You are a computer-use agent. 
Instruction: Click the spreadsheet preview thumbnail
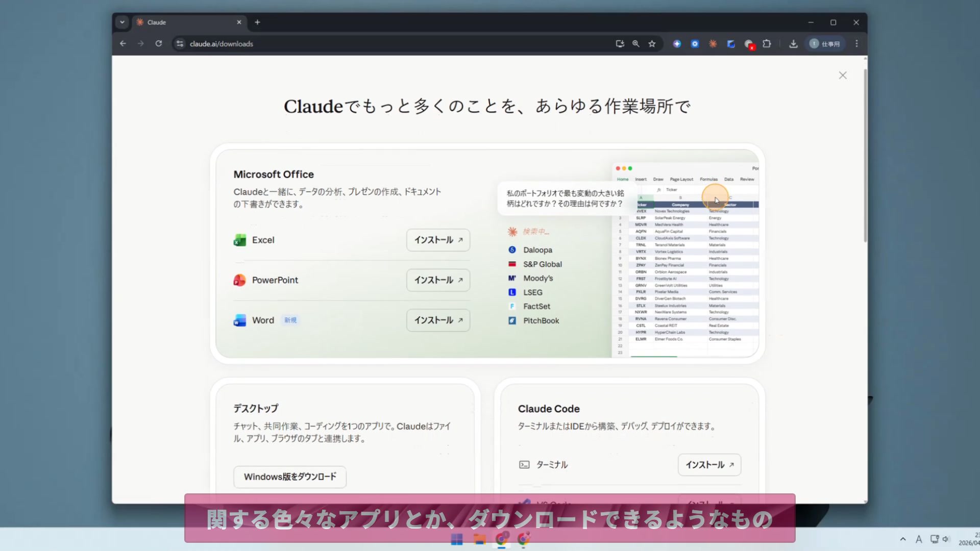click(x=685, y=260)
